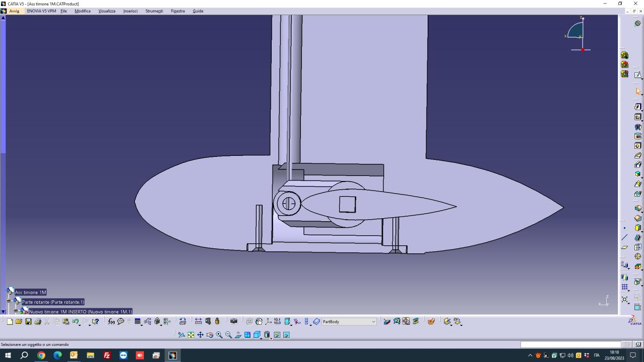Toggle the Hide/Show icon in view toolbar
The width and height of the screenshot is (644, 362).
[277, 335]
